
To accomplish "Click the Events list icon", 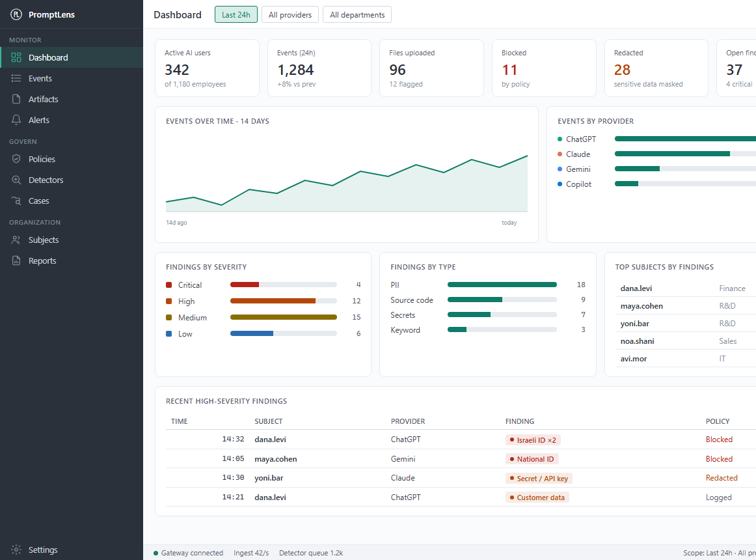I will pyautogui.click(x=16, y=78).
